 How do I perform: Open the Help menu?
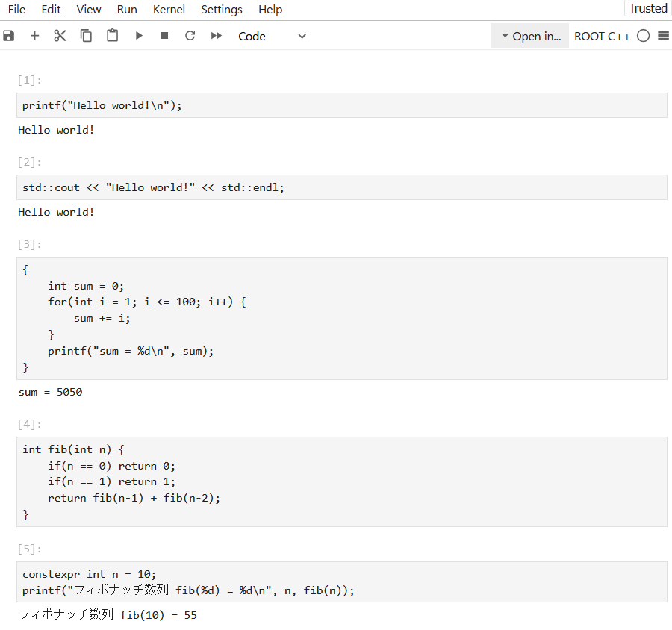(x=270, y=10)
